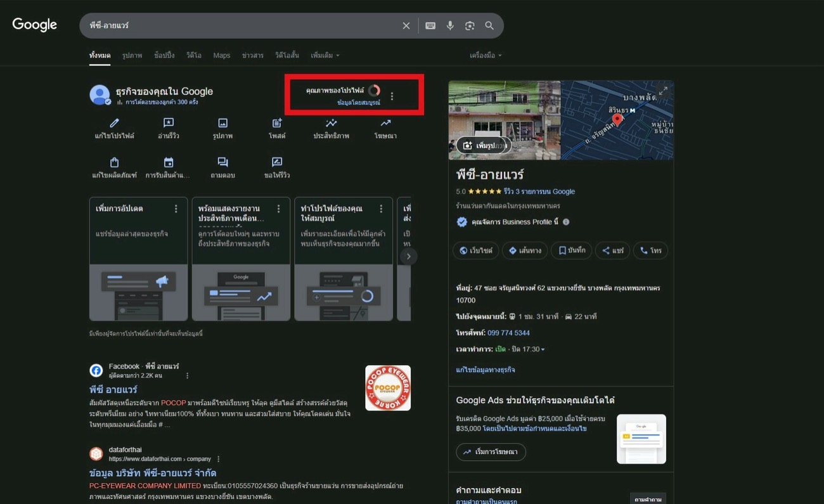The width and height of the screenshot is (824, 504).
Task: Open แก้ไขข้อมูลทางธุรกิจ link
Action: click(486, 370)
